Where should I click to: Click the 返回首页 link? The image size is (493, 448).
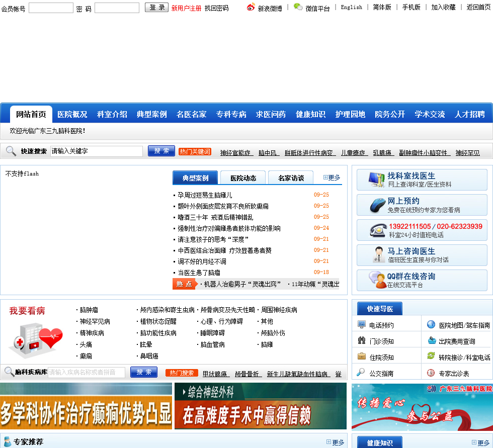(x=478, y=7)
